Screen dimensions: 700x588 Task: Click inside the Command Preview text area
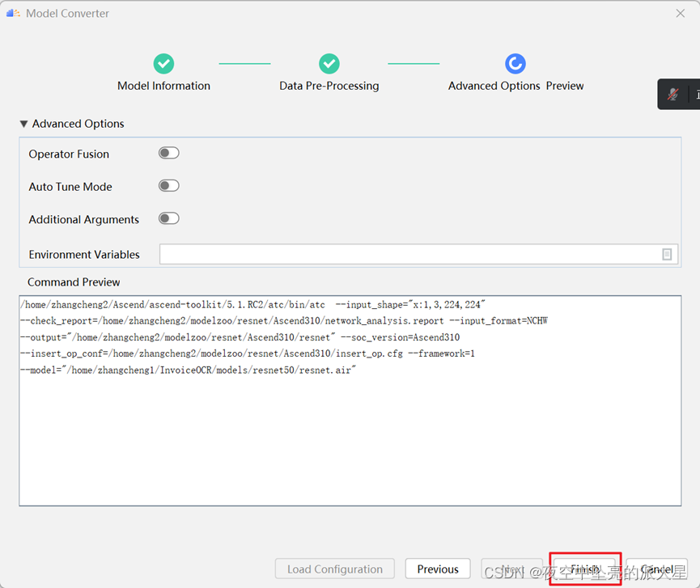coord(350,400)
